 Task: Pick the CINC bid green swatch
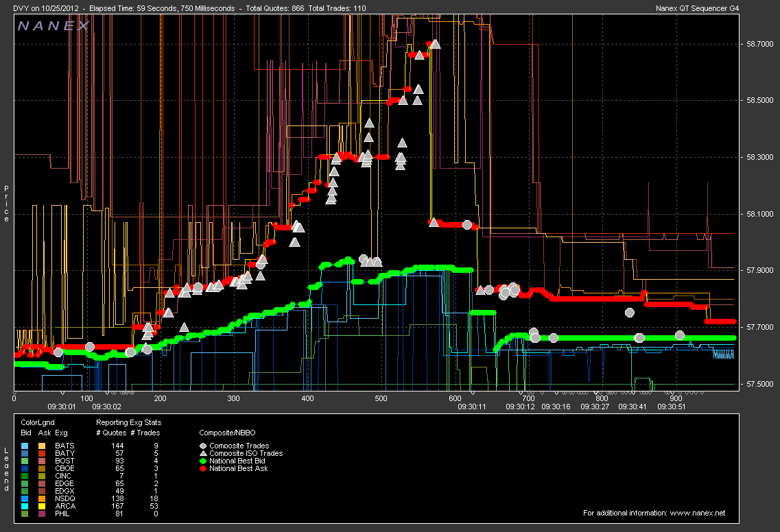coord(25,476)
